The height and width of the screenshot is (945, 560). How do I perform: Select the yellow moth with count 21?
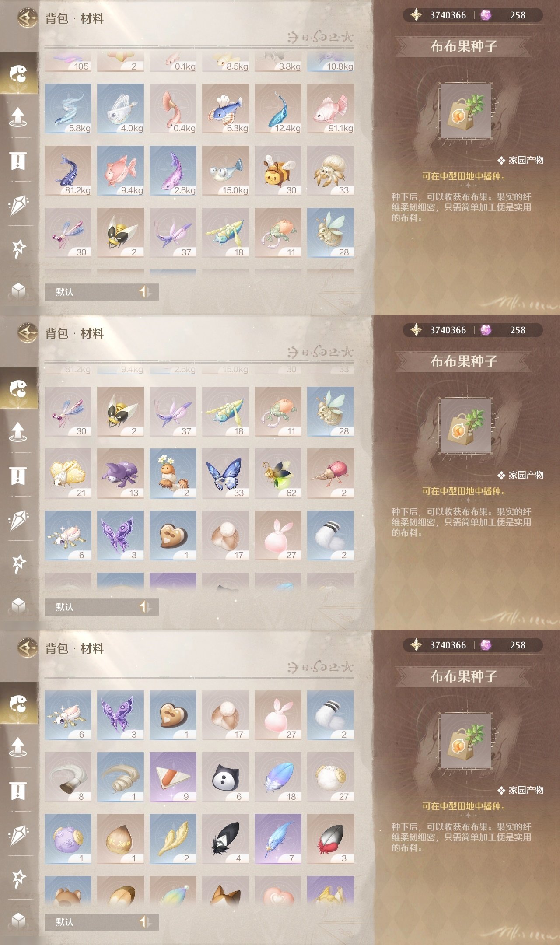pyautogui.click(x=68, y=473)
